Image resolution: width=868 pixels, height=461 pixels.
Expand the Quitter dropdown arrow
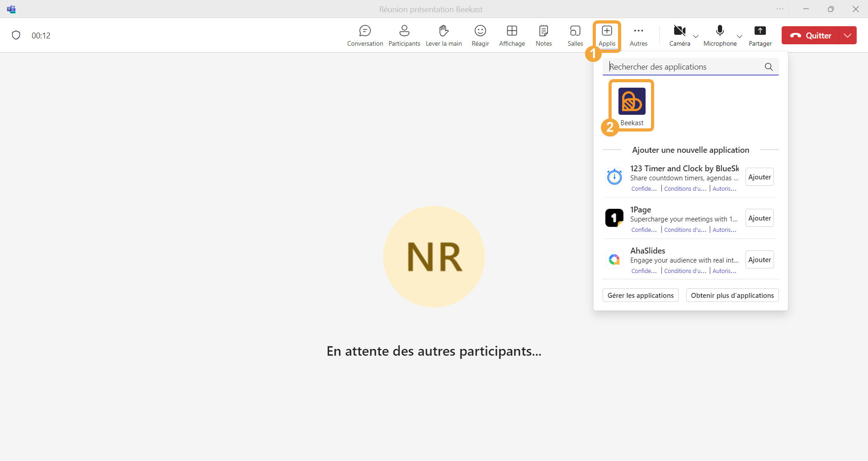point(848,35)
